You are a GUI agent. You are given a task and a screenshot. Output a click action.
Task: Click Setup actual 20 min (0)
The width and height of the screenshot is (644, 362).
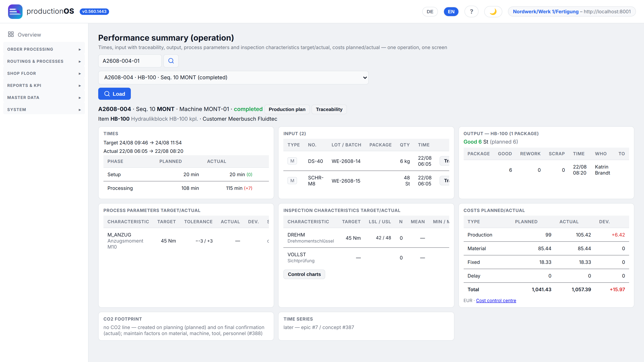pos(241,174)
